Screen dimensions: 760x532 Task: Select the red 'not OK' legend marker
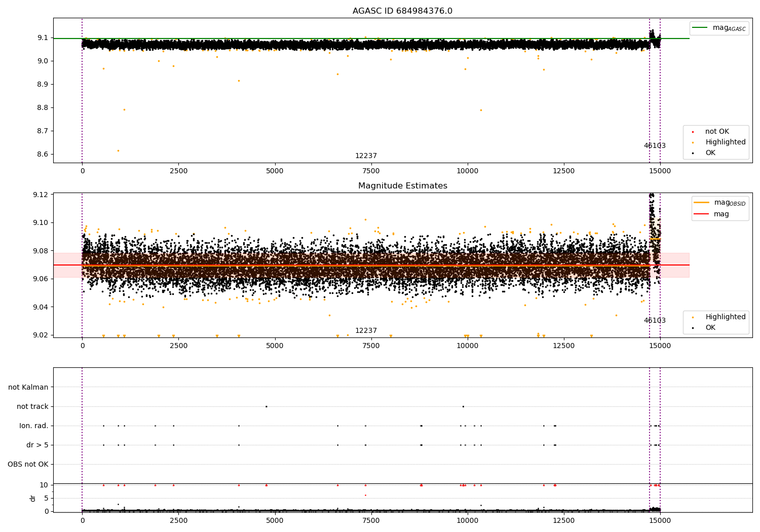[693, 132]
